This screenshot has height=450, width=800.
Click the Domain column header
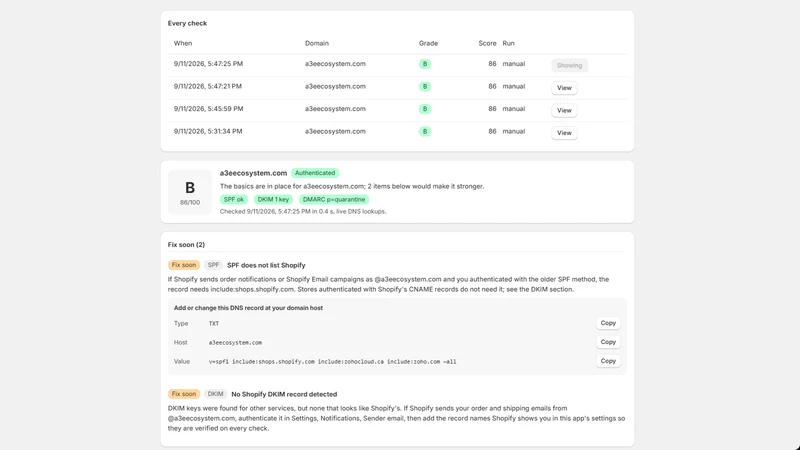coord(317,43)
